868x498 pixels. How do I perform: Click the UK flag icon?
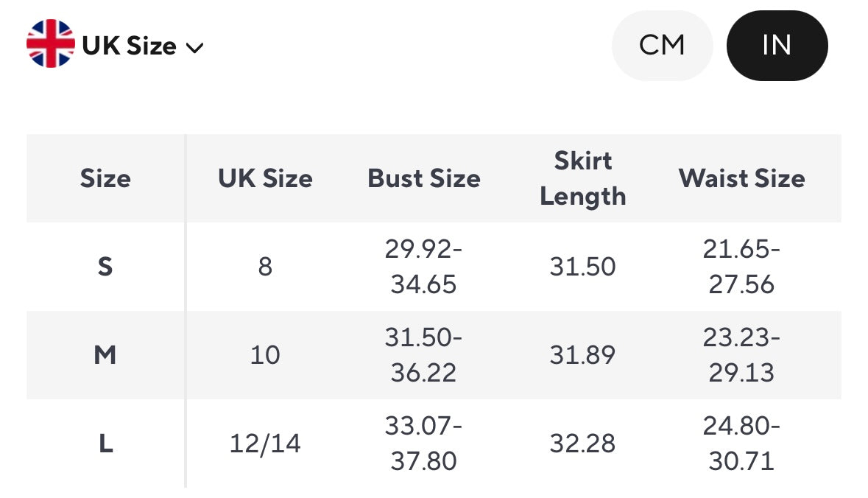pyautogui.click(x=51, y=44)
